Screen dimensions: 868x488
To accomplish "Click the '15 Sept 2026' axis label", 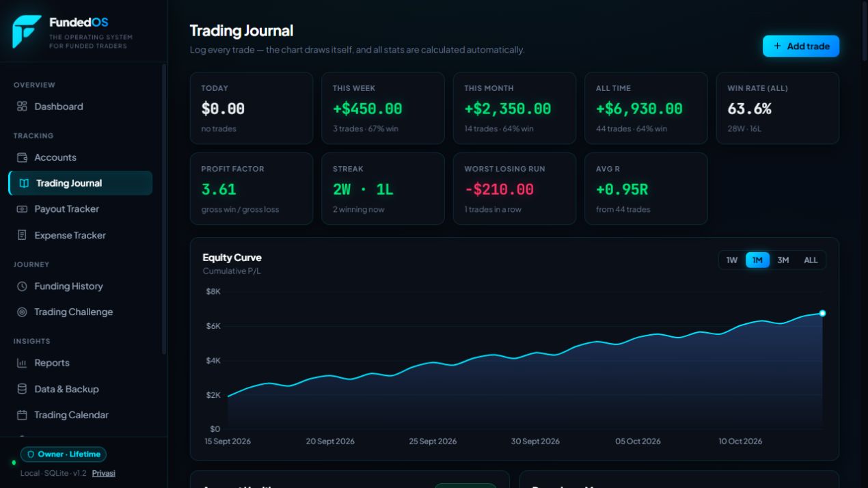I will click(x=227, y=442).
